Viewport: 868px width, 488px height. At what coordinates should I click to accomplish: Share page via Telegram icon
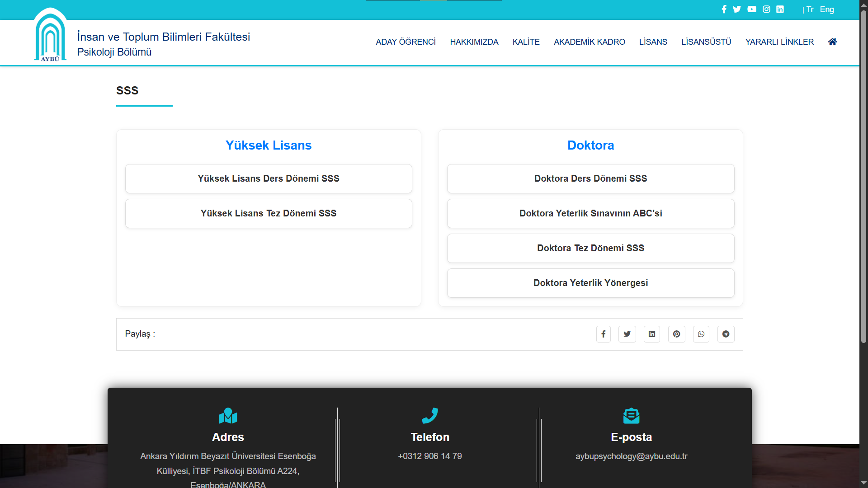tap(726, 334)
